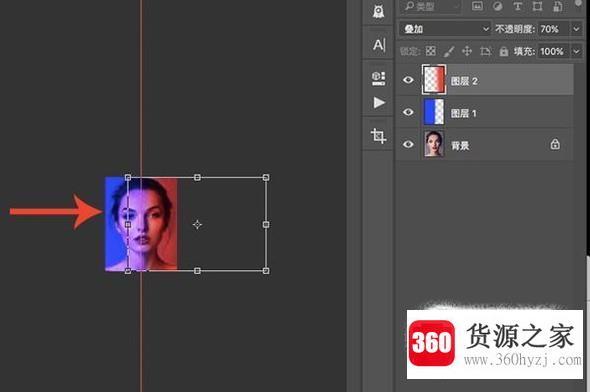Open the Actions panel play icon
This screenshot has width=590, height=392.
(379, 102)
